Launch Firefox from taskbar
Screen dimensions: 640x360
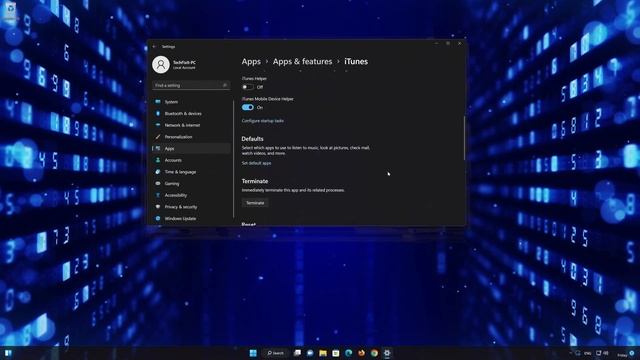tap(361, 353)
